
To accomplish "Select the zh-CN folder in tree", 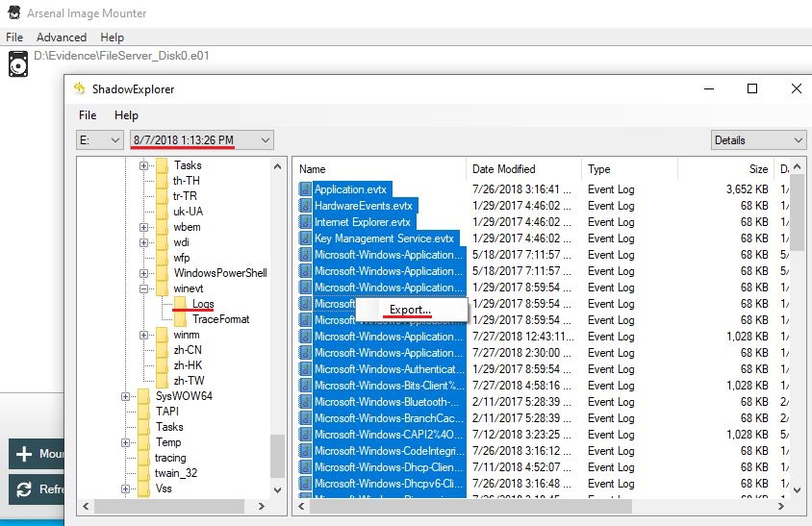I will [188, 350].
